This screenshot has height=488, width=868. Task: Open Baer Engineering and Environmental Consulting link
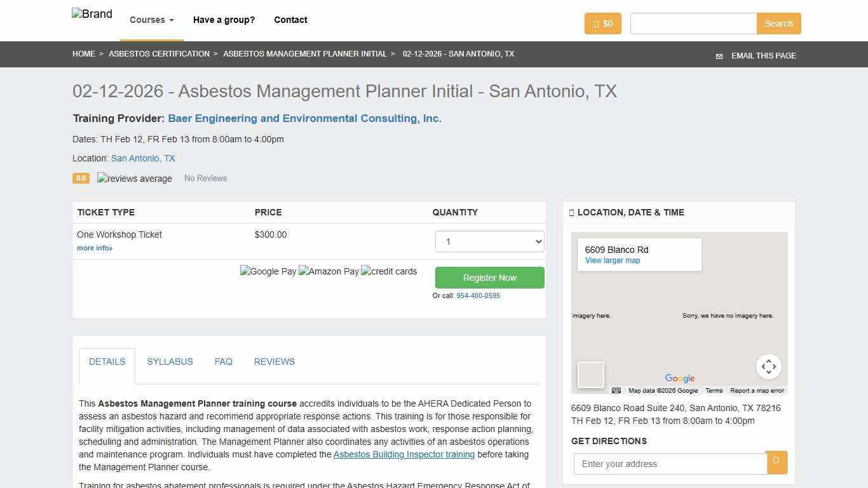tap(304, 118)
